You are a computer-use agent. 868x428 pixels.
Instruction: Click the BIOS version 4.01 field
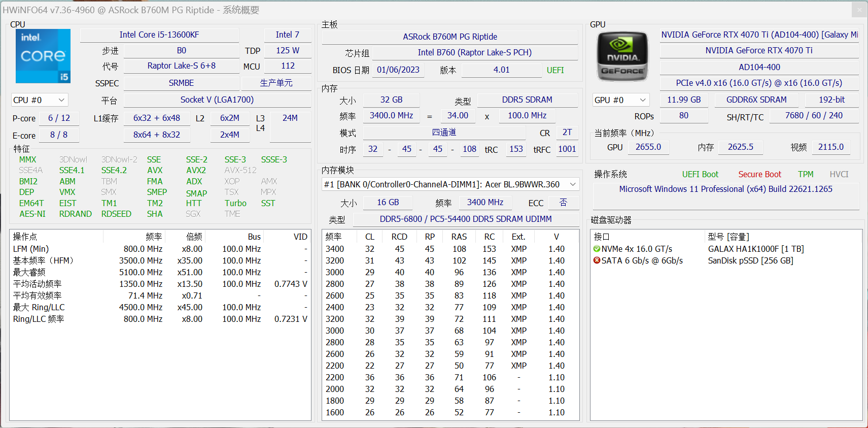pyautogui.click(x=502, y=70)
